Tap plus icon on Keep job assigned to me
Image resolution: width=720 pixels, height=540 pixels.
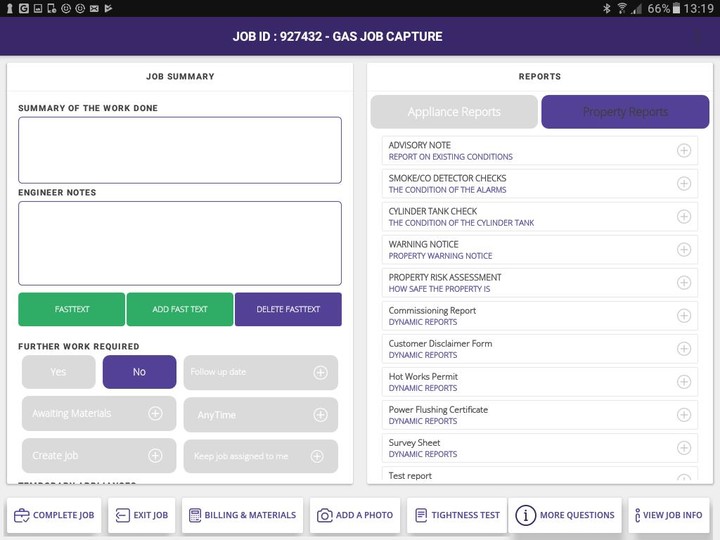point(317,456)
